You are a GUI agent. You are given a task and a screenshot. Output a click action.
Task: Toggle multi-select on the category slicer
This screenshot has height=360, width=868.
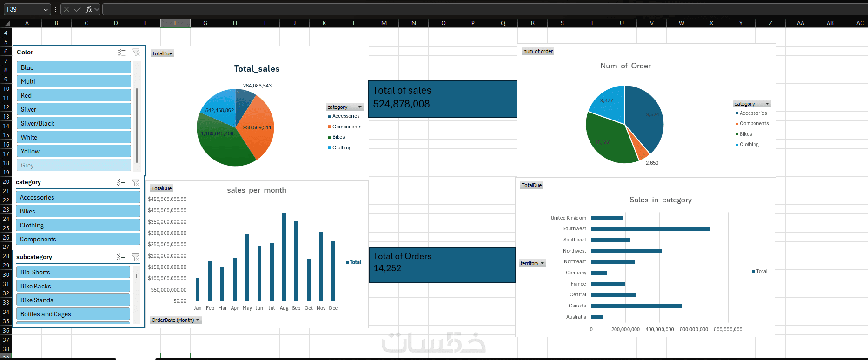121,182
